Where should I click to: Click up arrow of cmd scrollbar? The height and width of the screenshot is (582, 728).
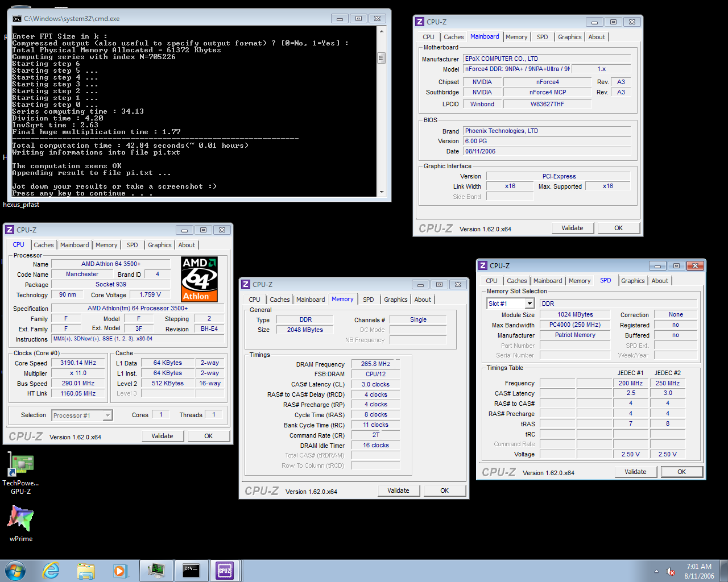tap(382, 32)
